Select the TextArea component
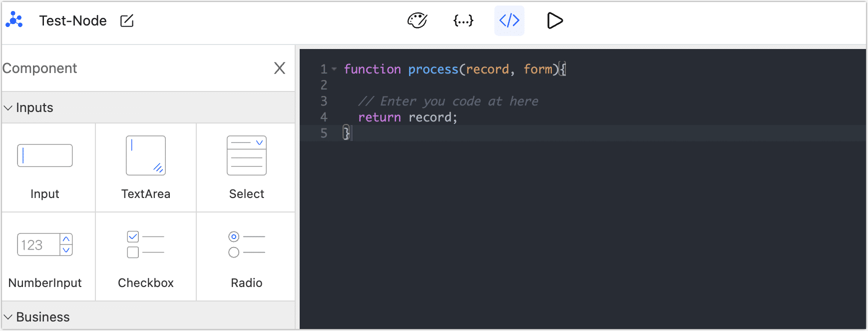868x331 pixels. pos(146,167)
